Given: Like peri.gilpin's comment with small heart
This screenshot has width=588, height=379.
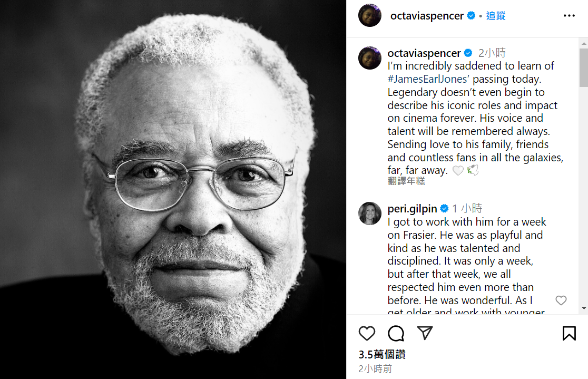Looking at the screenshot, I should [x=561, y=300].
